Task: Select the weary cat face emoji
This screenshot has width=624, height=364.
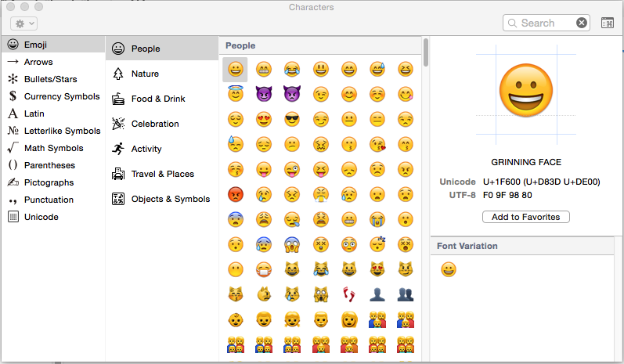Action: [321, 295]
